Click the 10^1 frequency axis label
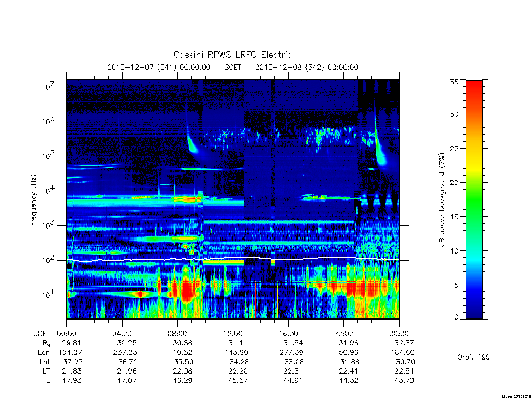Image resolution: width=532 pixels, height=399 pixels. click(x=49, y=295)
